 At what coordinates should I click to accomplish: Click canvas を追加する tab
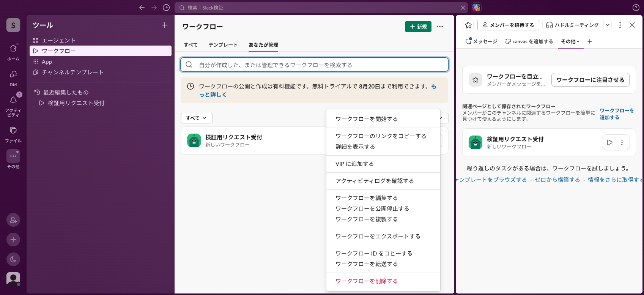pos(529,41)
